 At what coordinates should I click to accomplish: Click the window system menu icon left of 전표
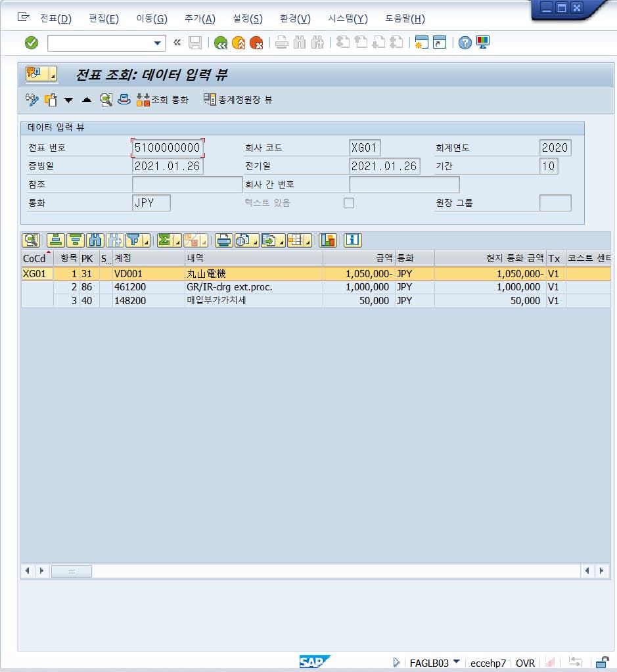[x=23, y=17]
